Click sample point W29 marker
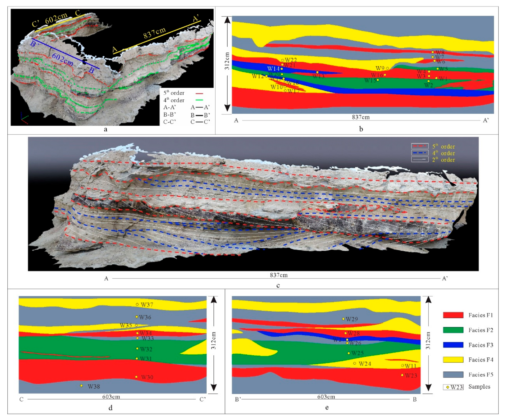Viewport: 505px width, 420px height. [x=343, y=319]
